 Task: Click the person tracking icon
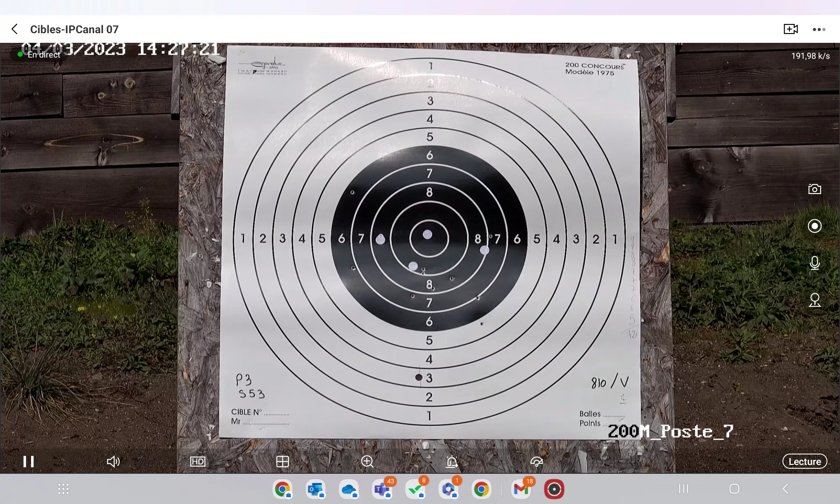814,300
